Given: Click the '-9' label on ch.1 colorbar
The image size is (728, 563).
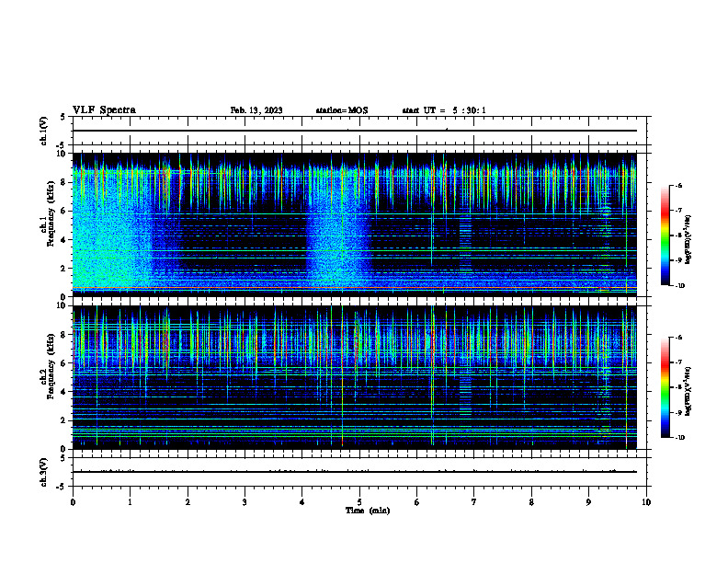Looking at the screenshot, I should (x=678, y=260).
